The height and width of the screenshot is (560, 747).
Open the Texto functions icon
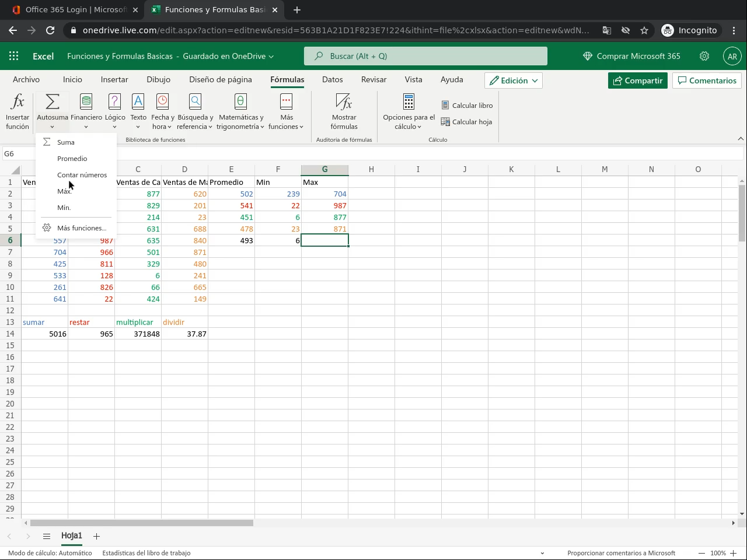pos(138,102)
